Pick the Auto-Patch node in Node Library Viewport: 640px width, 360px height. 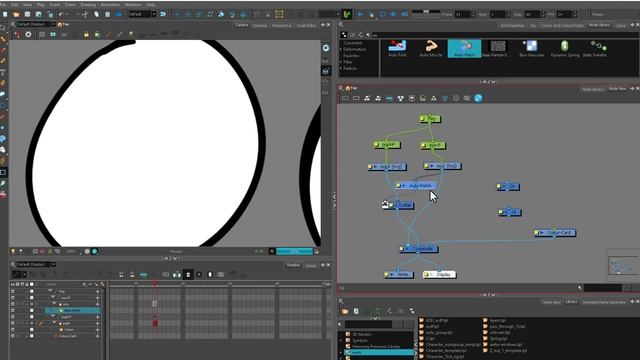(464, 49)
